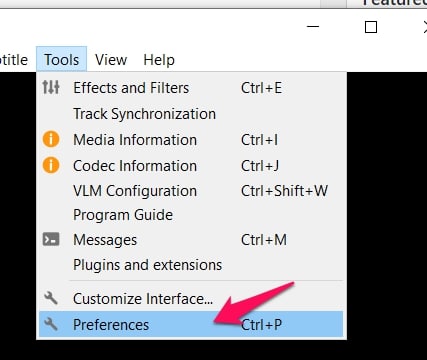
Task: Open Plugins and extensions
Action: coord(191,265)
